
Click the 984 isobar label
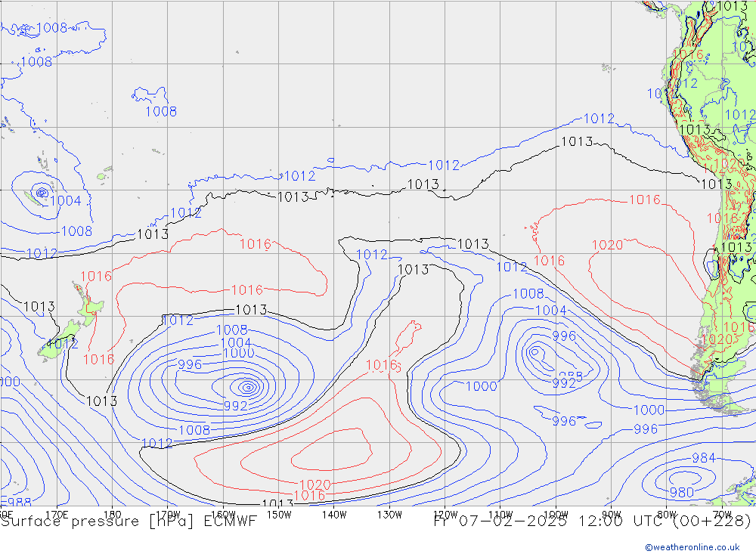click(703, 458)
